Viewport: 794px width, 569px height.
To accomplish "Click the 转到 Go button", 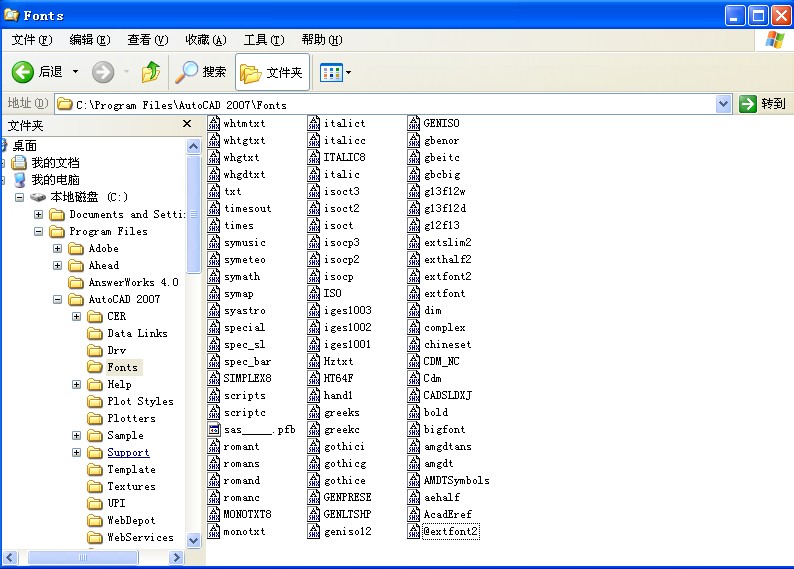I will pyautogui.click(x=763, y=104).
